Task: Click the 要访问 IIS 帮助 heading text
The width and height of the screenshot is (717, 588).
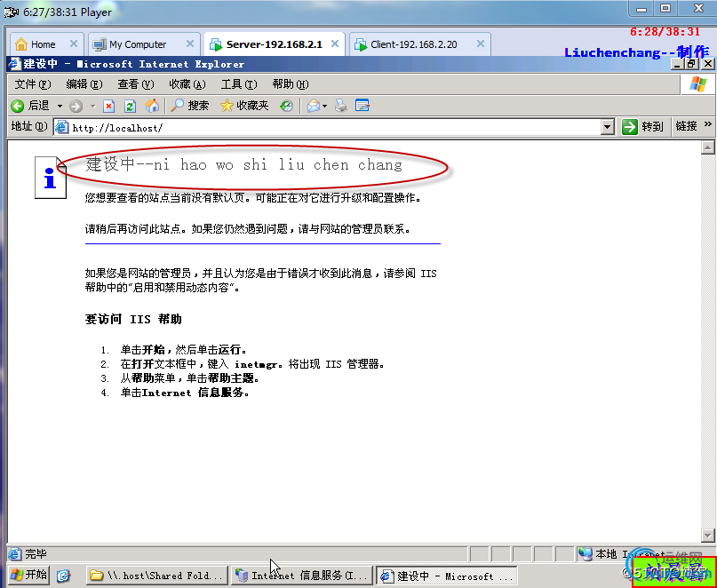Action: point(133,319)
